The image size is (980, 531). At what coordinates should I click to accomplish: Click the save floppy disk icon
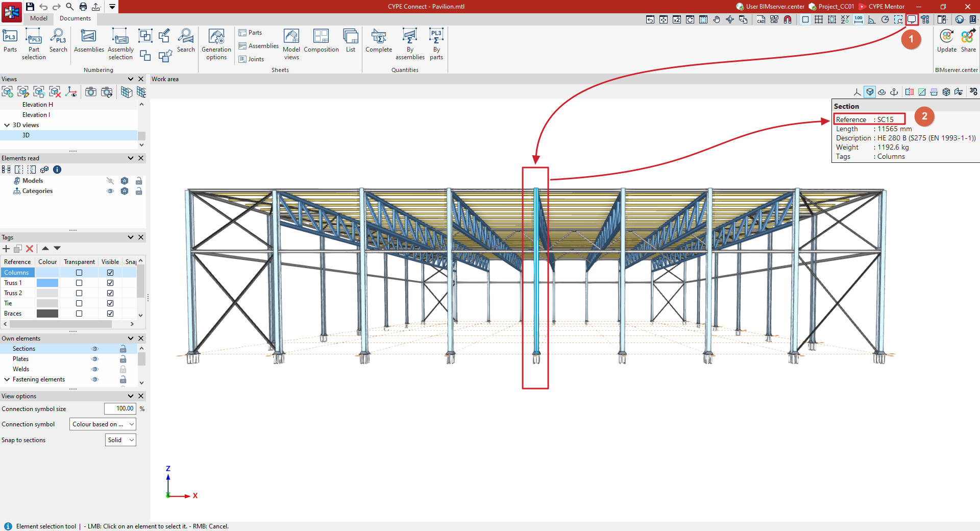pyautogui.click(x=30, y=7)
